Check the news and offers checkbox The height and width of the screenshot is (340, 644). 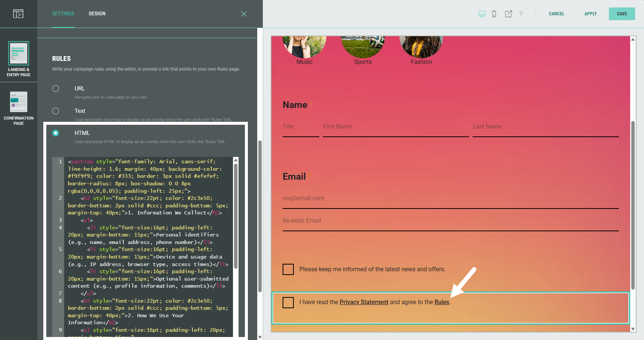click(288, 269)
